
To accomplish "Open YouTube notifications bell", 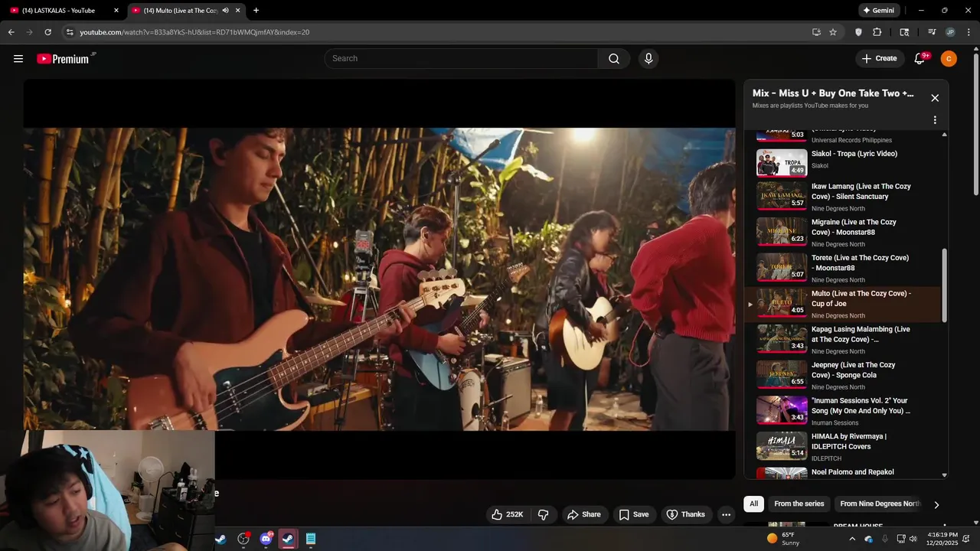I will click(x=920, y=59).
